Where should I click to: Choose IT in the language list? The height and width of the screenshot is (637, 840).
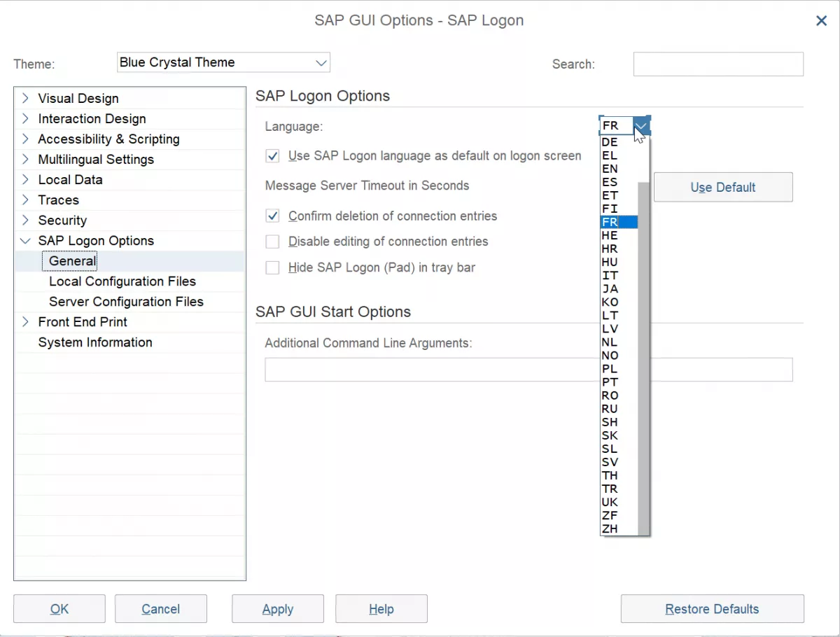(619, 275)
